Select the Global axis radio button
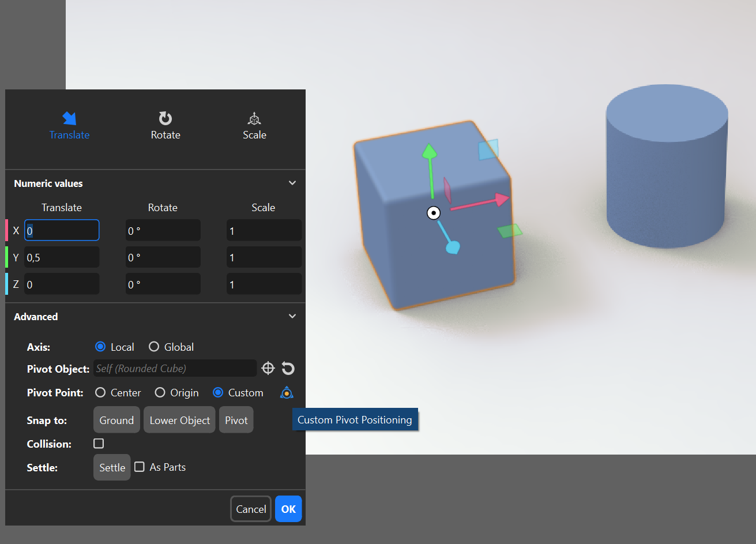756x544 pixels. click(x=154, y=347)
